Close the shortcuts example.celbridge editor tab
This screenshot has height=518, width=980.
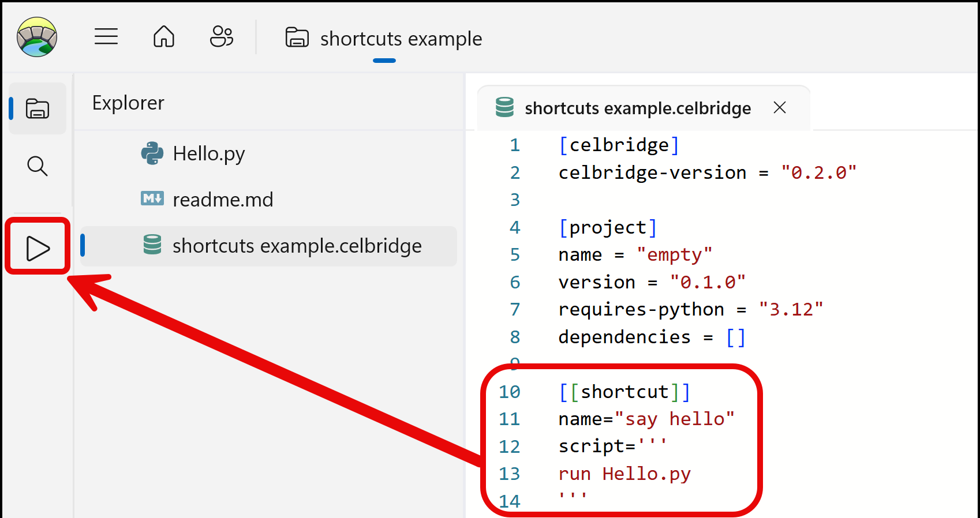[x=780, y=107]
